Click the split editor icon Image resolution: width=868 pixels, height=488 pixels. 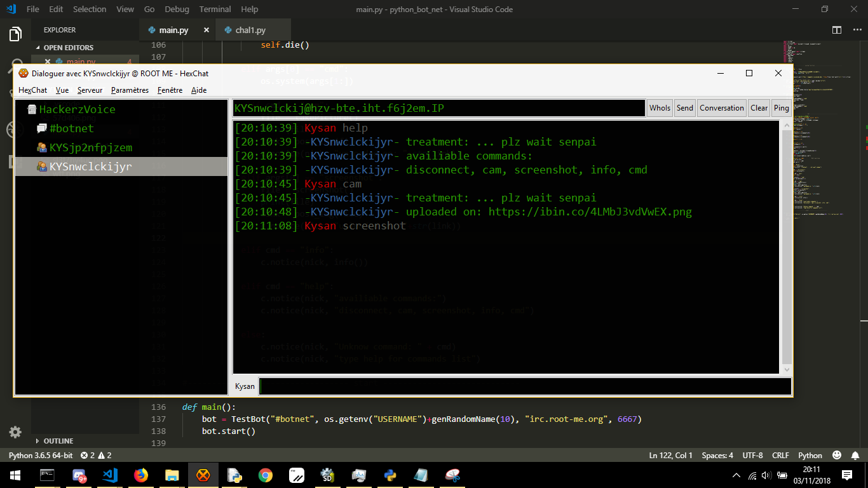pyautogui.click(x=837, y=30)
